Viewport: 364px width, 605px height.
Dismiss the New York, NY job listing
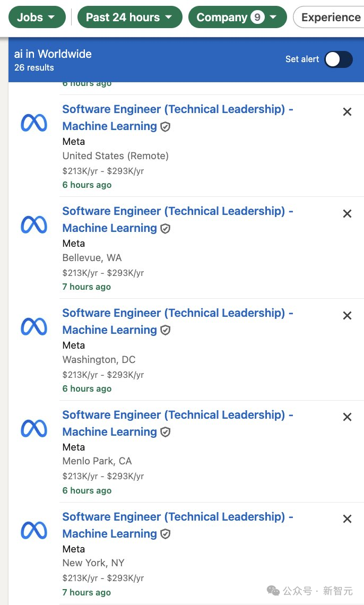[347, 519]
